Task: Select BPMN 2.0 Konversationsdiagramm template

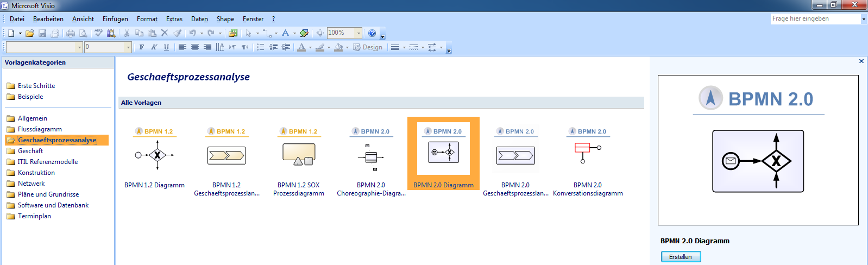Action: tap(588, 161)
